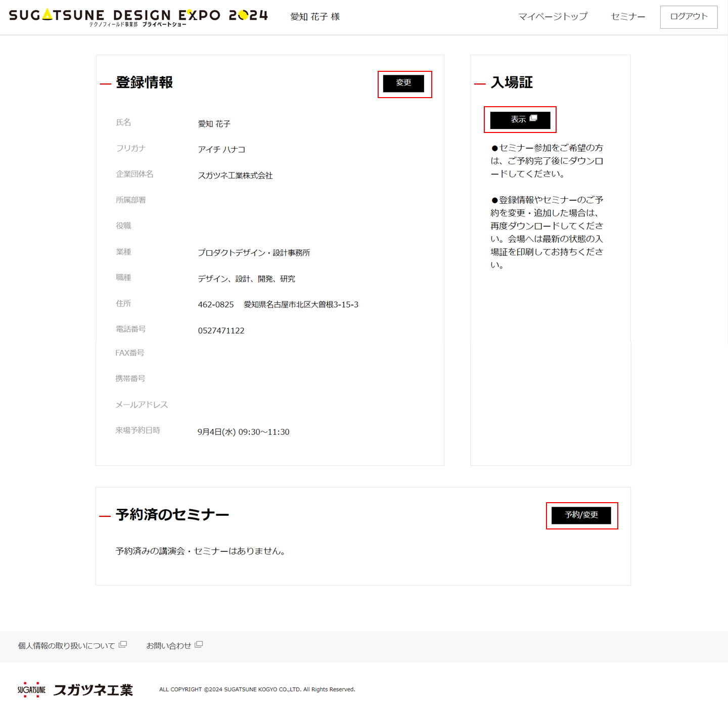
Task: Open the お問い合わせ footer link
Action: pyautogui.click(x=168, y=646)
